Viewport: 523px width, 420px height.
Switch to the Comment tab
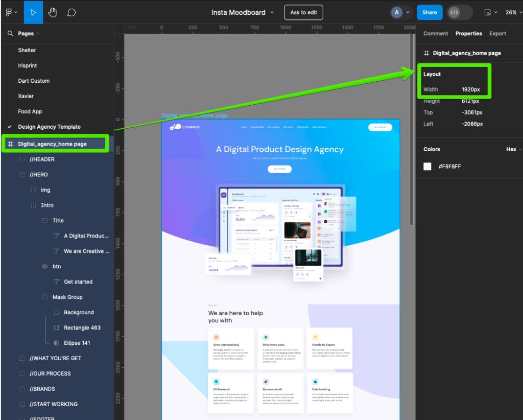pyautogui.click(x=435, y=33)
